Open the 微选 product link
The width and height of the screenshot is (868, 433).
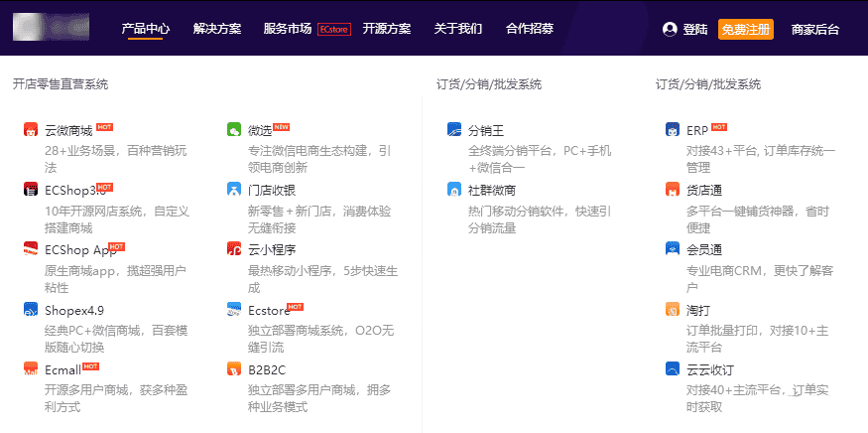tap(260, 131)
